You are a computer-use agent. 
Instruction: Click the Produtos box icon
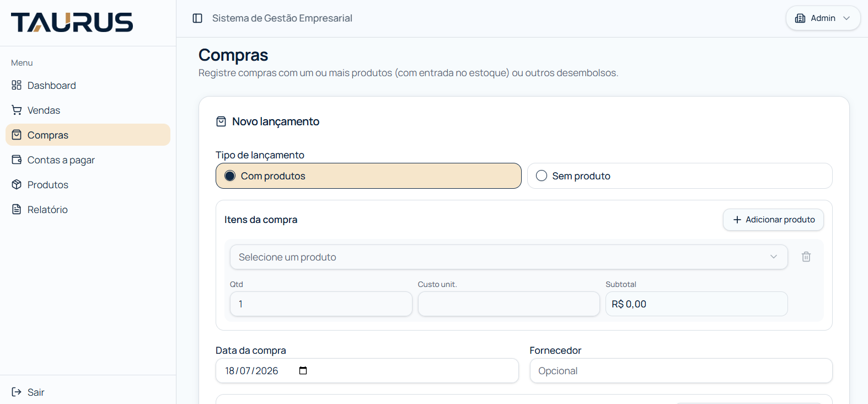(x=17, y=184)
